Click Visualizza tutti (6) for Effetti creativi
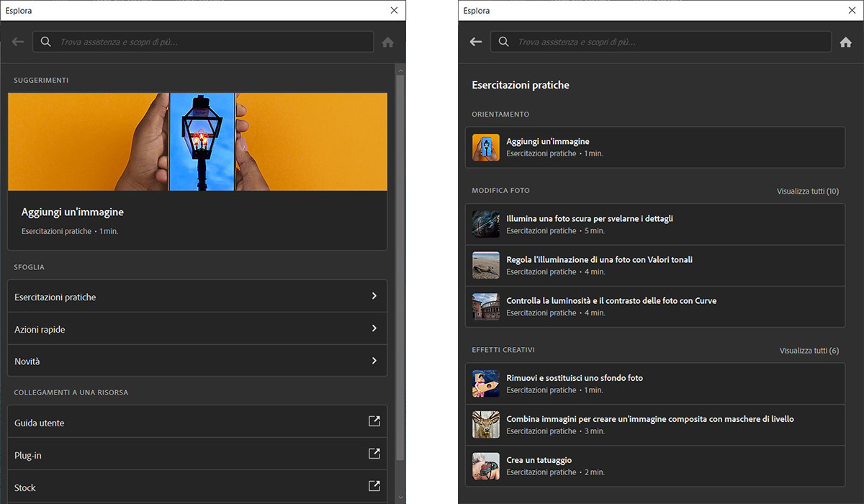Image resolution: width=864 pixels, height=504 pixels. [x=809, y=351]
